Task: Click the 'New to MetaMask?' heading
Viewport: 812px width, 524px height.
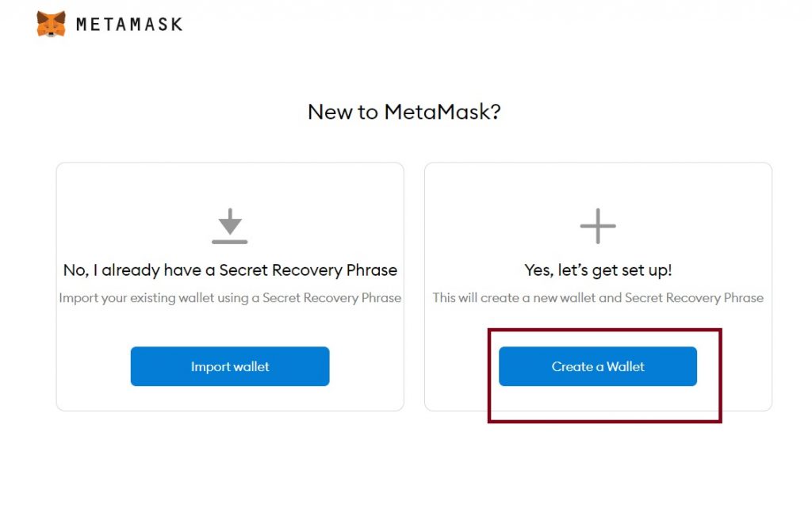Action: 404,112
